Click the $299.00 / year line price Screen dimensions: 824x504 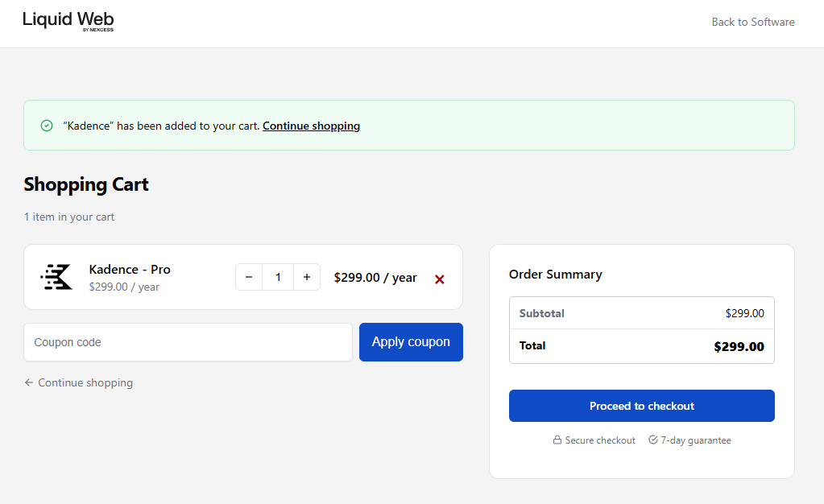tap(375, 278)
